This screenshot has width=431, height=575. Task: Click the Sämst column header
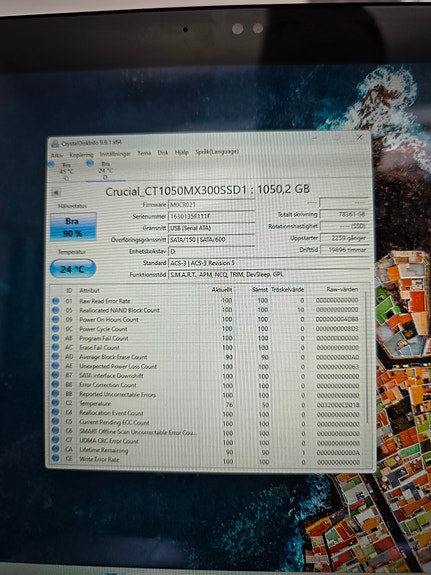pyautogui.click(x=260, y=290)
